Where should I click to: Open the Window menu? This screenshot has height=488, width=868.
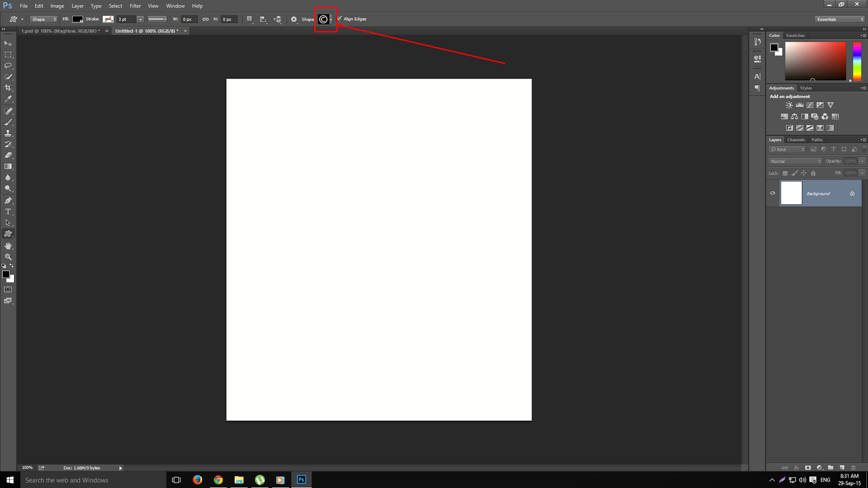tap(175, 6)
